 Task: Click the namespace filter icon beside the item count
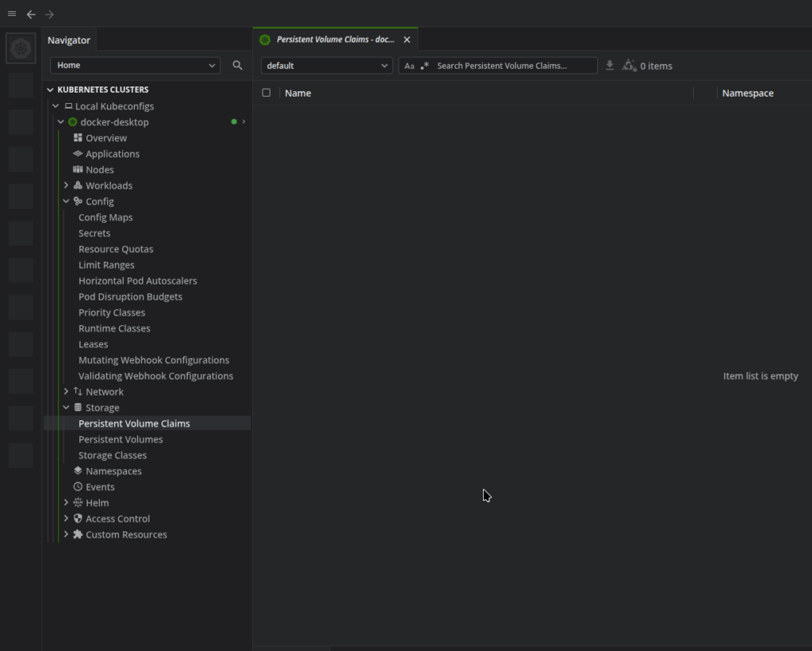tap(628, 66)
